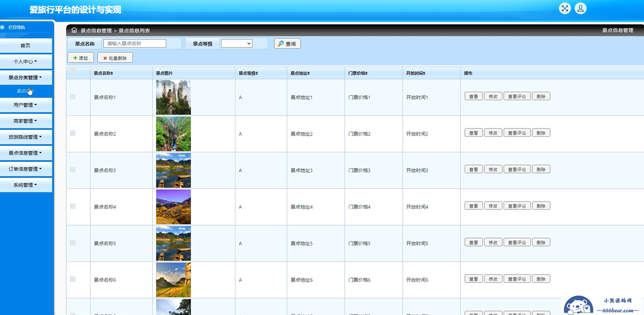Open the user profile icon in header
Viewport: 644px width, 315px height.
coord(580,9)
